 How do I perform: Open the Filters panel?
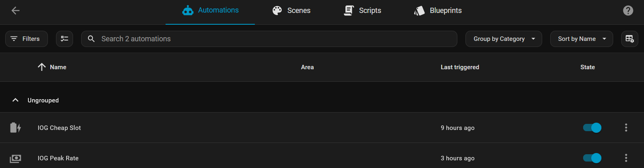pos(26,39)
